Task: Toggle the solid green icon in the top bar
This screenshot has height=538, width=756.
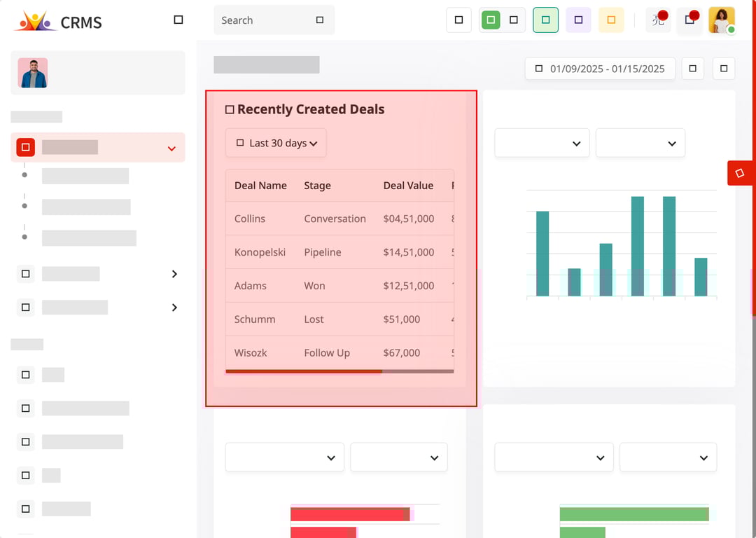Action: [491, 20]
